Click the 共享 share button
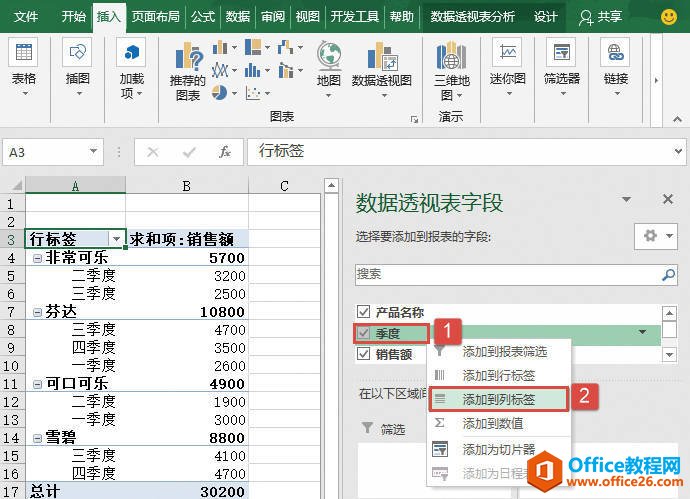The height and width of the screenshot is (499, 690). (x=601, y=17)
